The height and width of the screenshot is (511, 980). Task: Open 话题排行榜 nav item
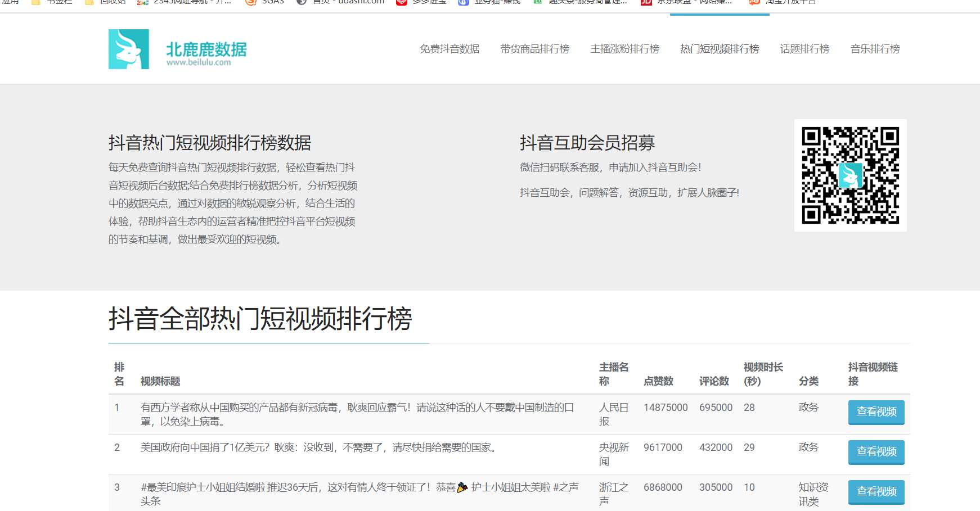point(804,49)
